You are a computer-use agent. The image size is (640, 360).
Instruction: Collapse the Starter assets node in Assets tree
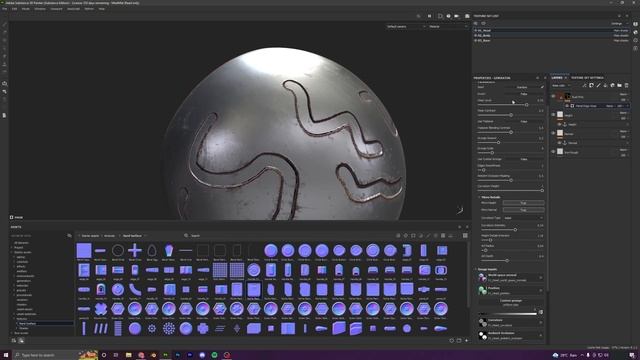(x=12, y=252)
